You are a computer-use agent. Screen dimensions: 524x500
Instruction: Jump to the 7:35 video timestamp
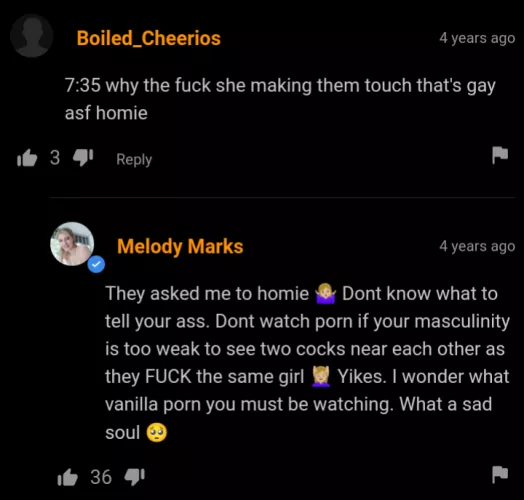[x=83, y=85]
